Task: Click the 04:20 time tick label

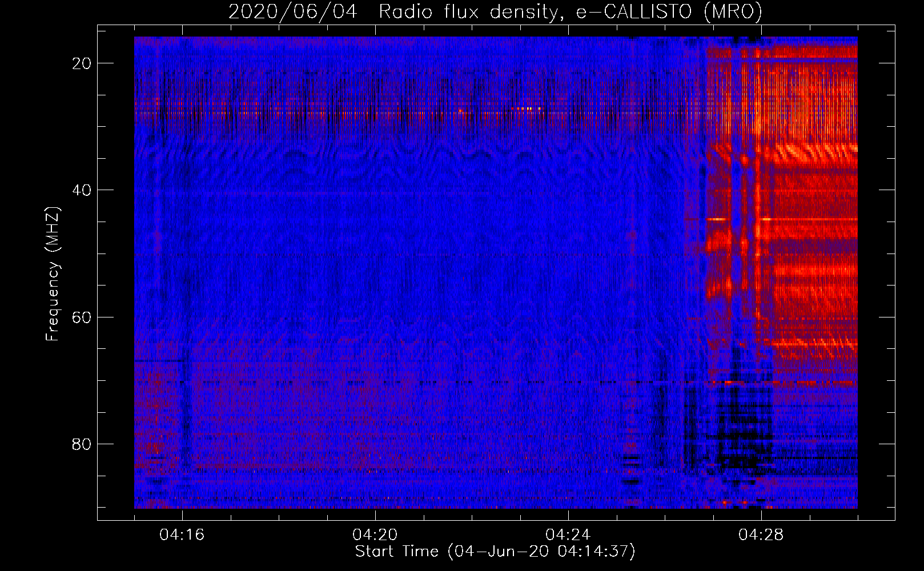Action: [x=375, y=535]
